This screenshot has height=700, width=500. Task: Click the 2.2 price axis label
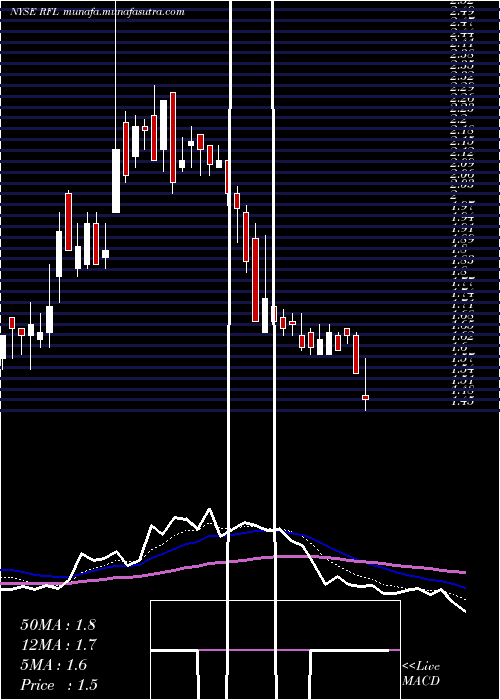tap(458, 120)
